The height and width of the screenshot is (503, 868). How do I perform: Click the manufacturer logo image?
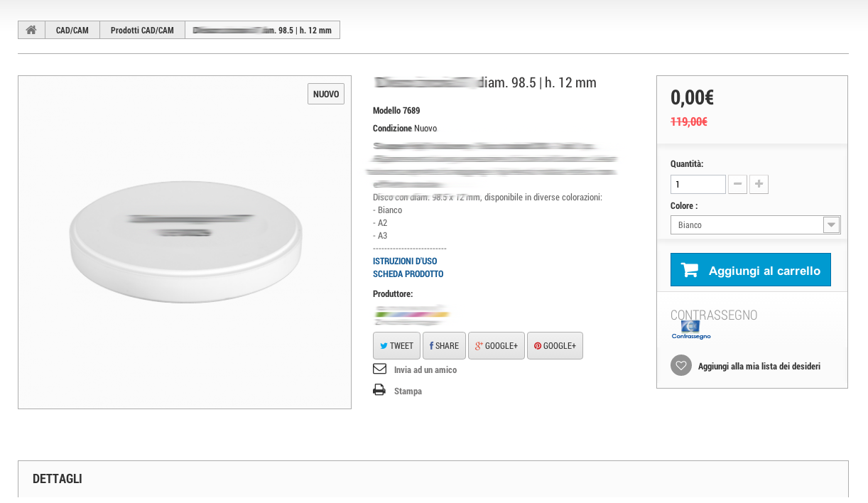click(412, 315)
